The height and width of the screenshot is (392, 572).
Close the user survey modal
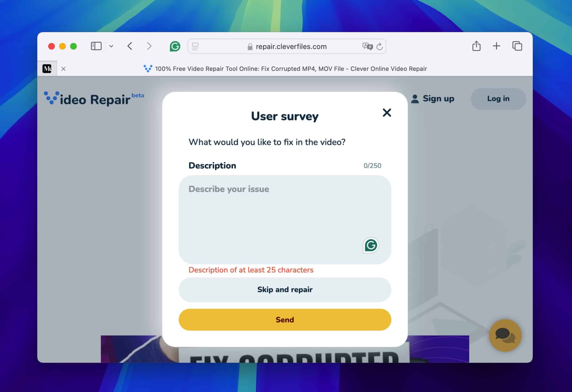tap(386, 113)
